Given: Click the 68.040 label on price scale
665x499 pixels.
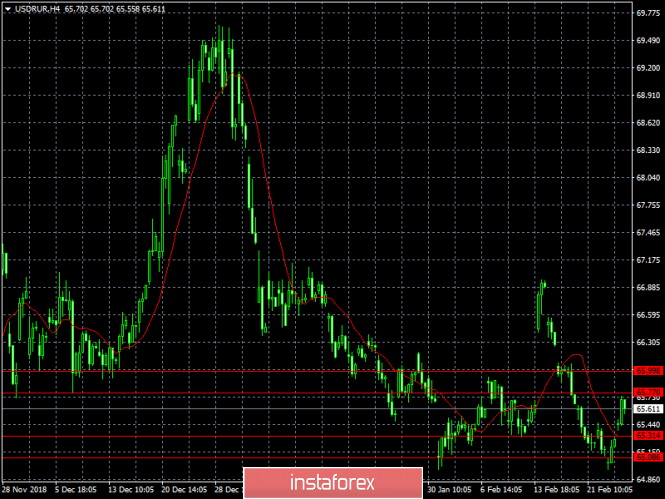Looking at the screenshot, I should click(x=648, y=178).
